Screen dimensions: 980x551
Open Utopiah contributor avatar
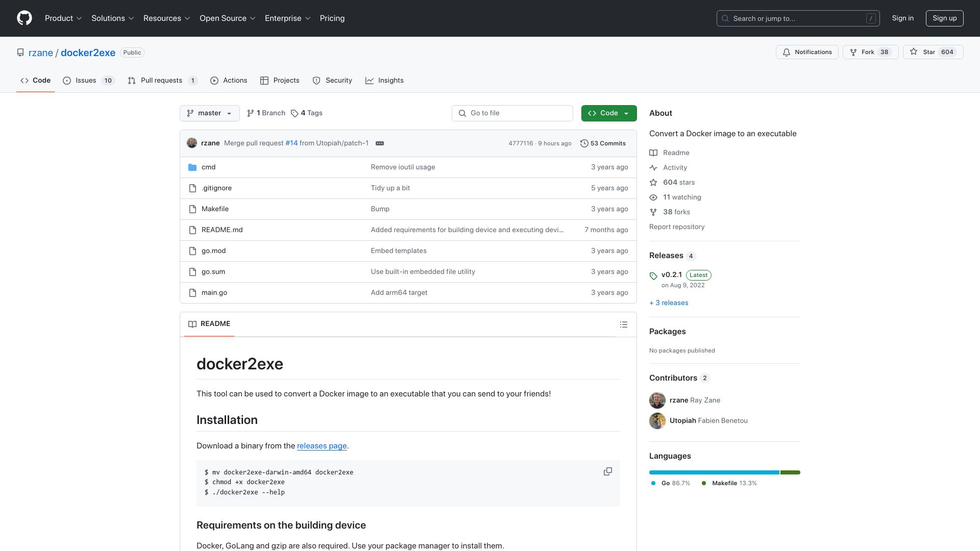(657, 421)
